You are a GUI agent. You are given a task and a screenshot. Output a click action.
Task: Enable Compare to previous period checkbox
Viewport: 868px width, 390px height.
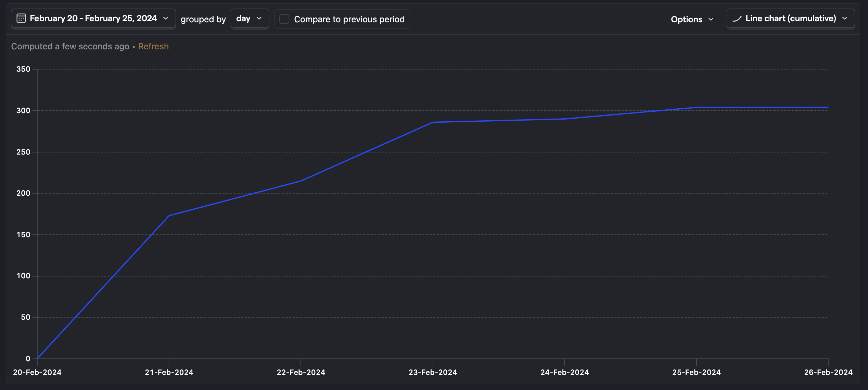284,19
